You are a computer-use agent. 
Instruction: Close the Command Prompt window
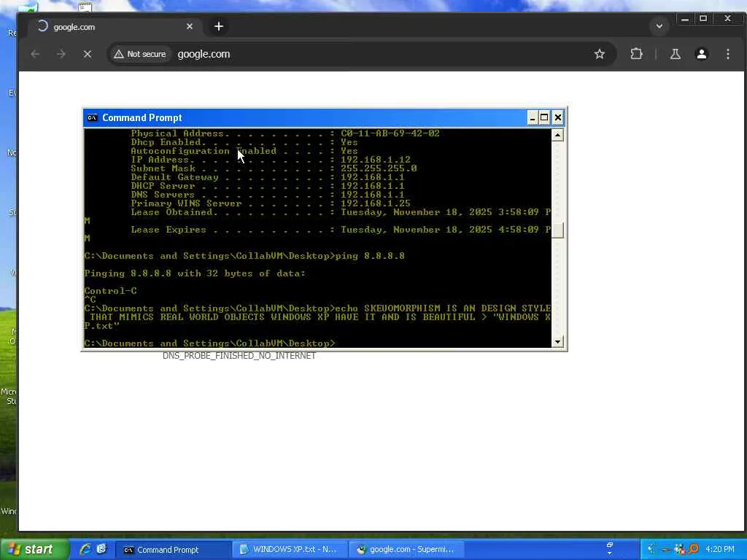[x=558, y=117]
